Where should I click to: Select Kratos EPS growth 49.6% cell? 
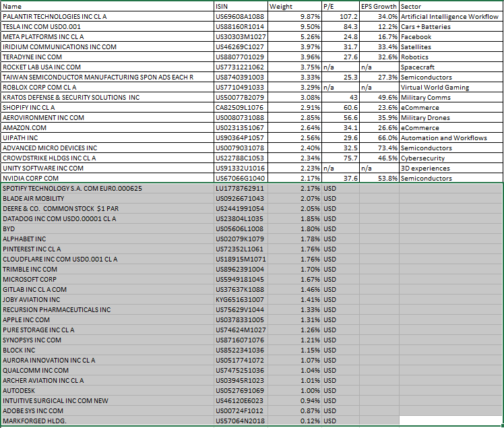tap(379, 98)
